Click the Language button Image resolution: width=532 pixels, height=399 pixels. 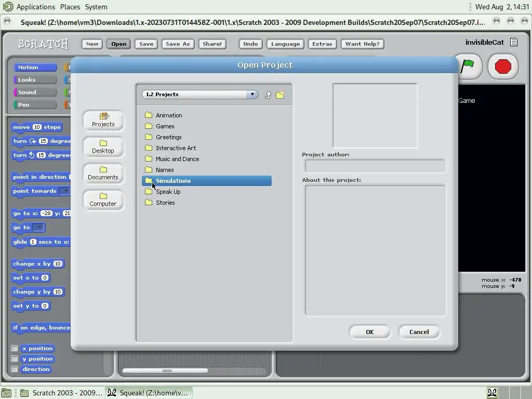[285, 44]
